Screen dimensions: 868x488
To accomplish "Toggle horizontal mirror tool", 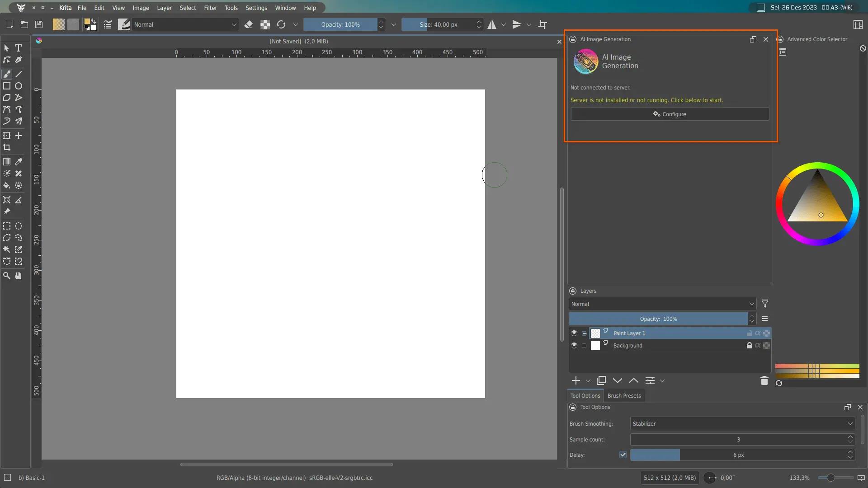I will click(x=492, y=24).
